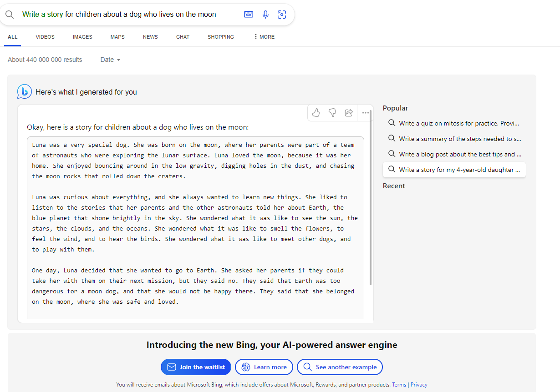Switch to the IMAGES tab
The height and width of the screenshot is (392, 560).
click(x=82, y=37)
